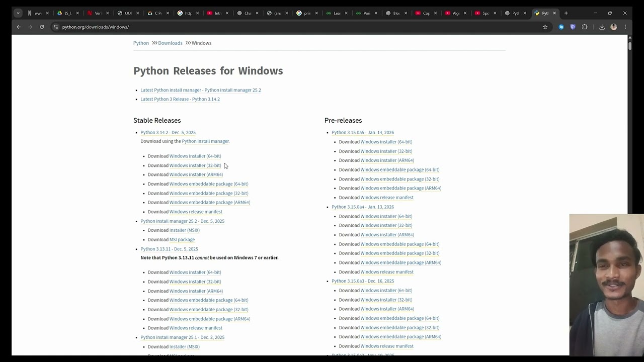This screenshot has height=362, width=644.
Task: Download install manager 25.2 Installer (MSIX)
Action: (x=185, y=230)
